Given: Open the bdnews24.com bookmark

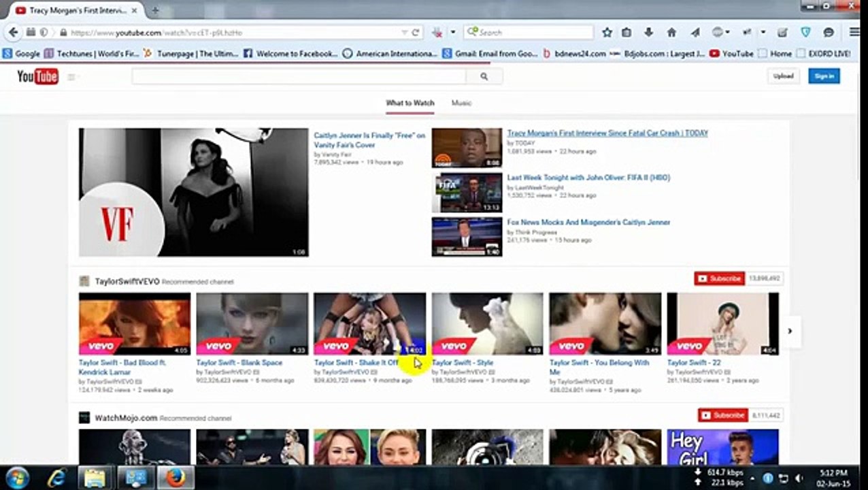Looking at the screenshot, I should click(575, 53).
